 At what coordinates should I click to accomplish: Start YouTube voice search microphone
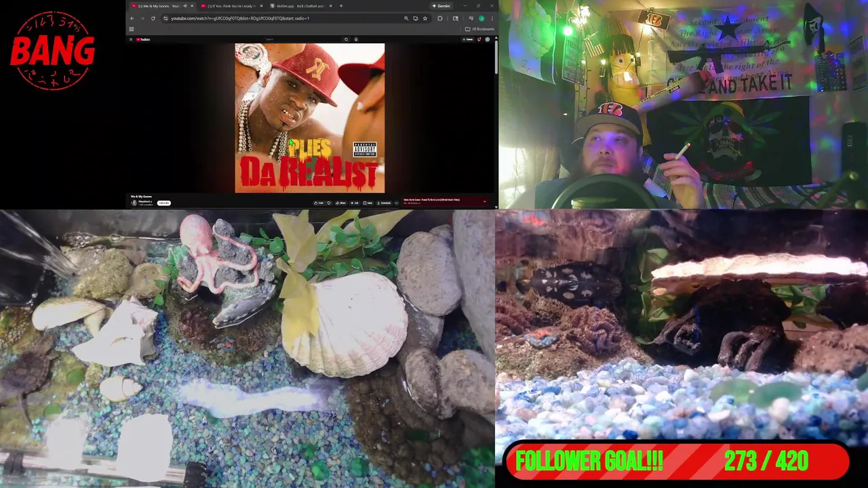point(356,39)
